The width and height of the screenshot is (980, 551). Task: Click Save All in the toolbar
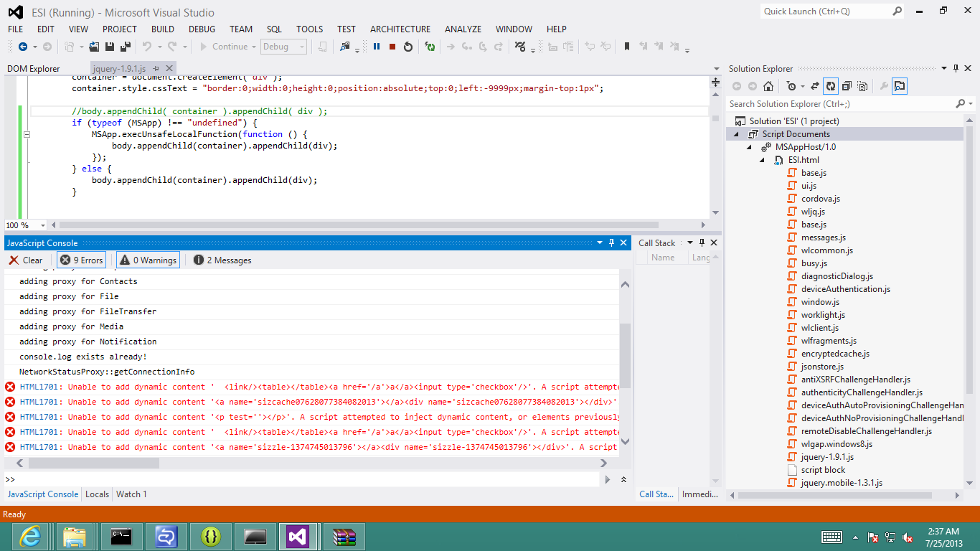tap(126, 47)
